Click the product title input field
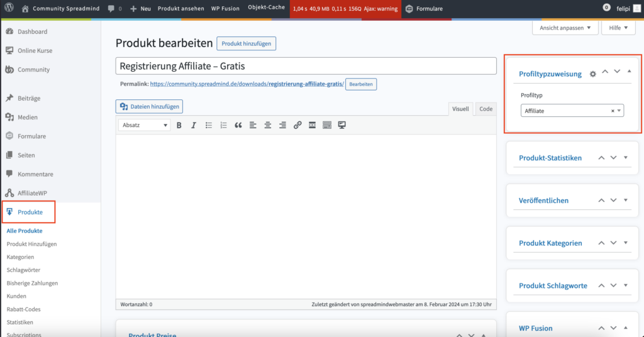644x337 pixels. (x=306, y=65)
